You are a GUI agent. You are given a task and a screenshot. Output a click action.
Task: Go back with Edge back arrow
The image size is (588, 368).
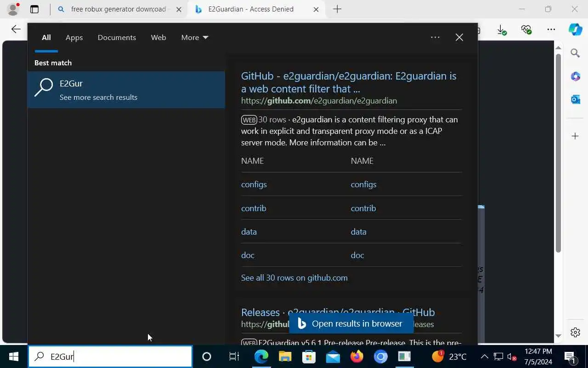pos(16,29)
